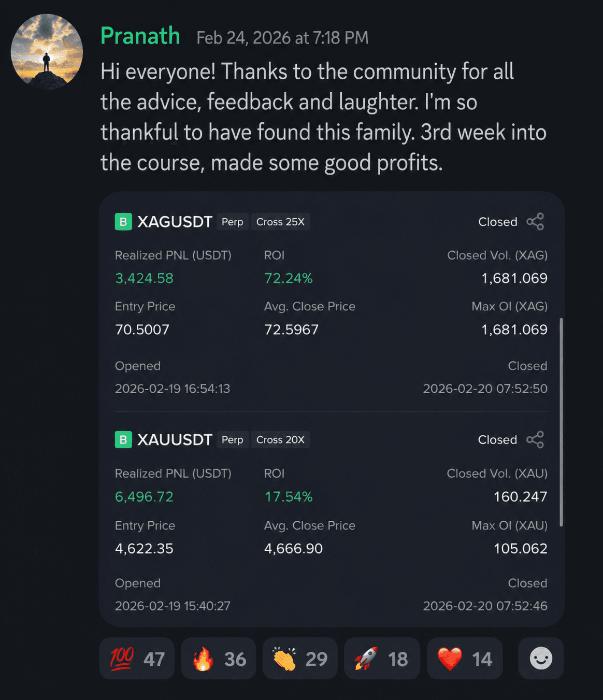Open the XAGUSDT pair title
Viewport: 603px width, 700px height.
[175, 222]
